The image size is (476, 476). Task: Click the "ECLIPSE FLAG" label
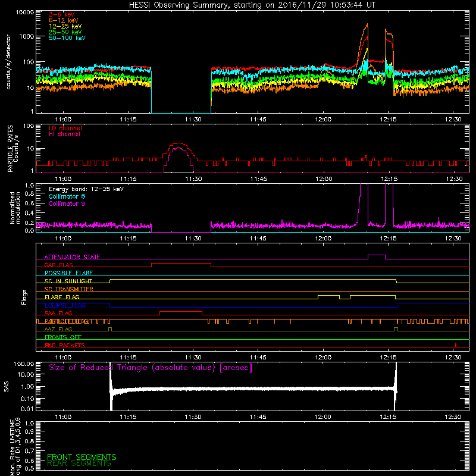65,305
